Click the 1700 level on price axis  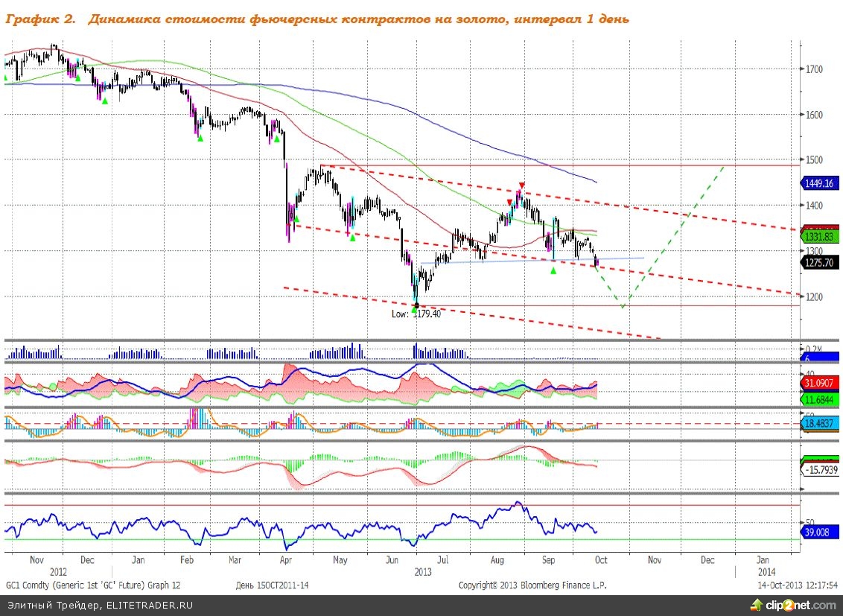click(812, 69)
